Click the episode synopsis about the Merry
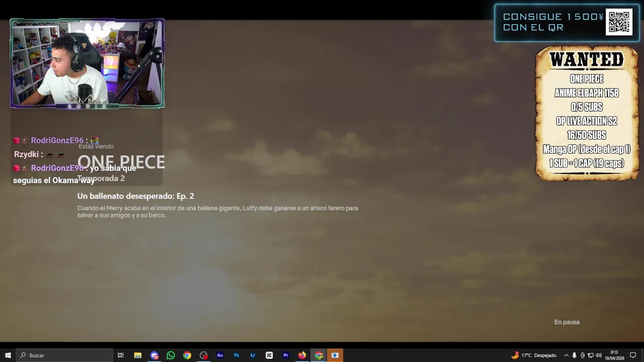This screenshot has width=644, height=362. click(x=217, y=212)
